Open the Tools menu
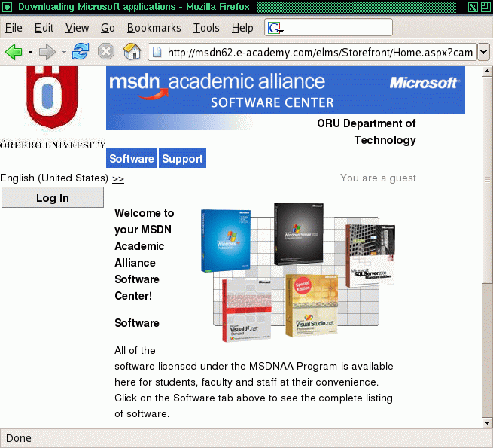 (206, 28)
